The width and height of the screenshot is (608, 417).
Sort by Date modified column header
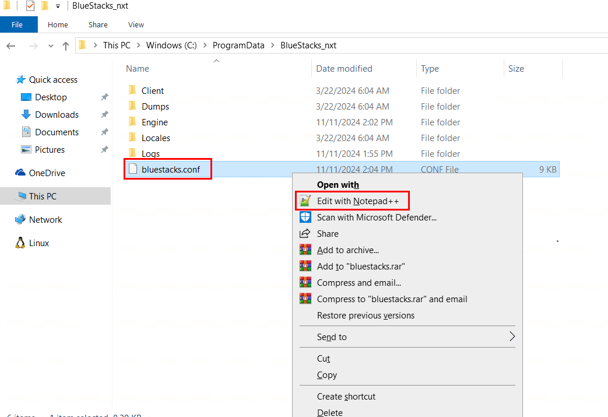click(x=344, y=69)
